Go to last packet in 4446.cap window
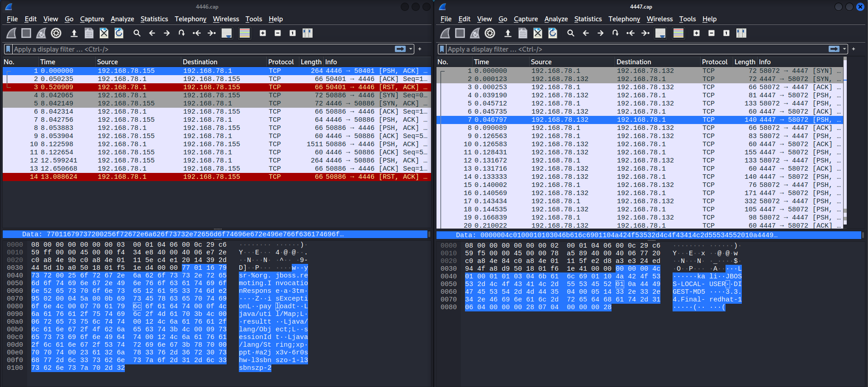 click(212, 33)
